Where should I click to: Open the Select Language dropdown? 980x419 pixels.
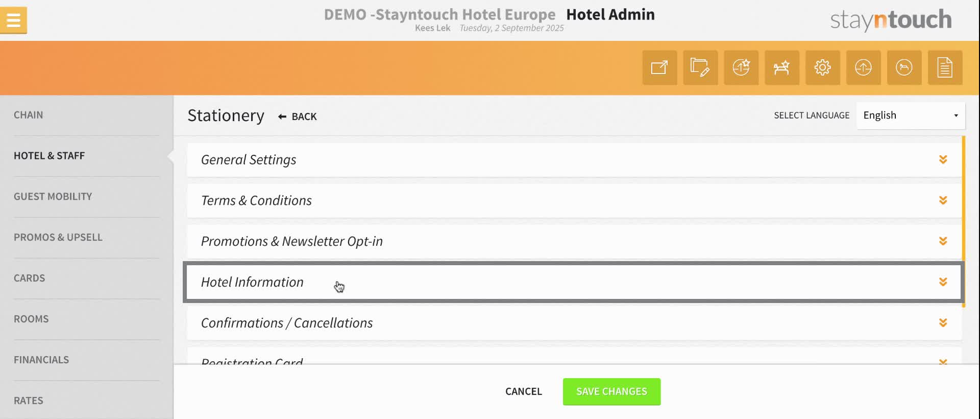(x=911, y=115)
